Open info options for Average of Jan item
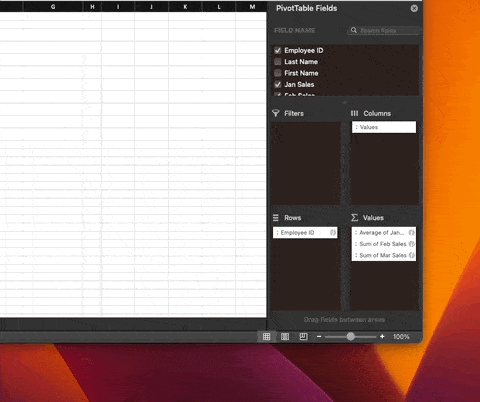 coord(412,232)
